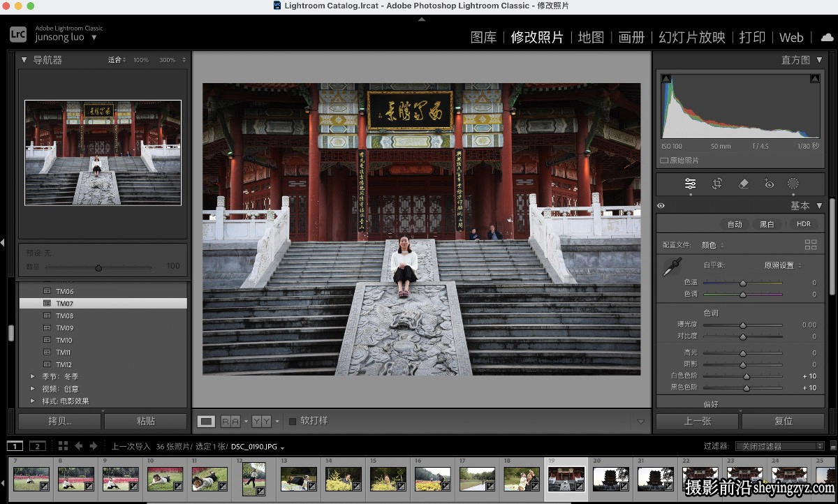Switch to the 打印 Print module

pyautogui.click(x=753, y=38)
